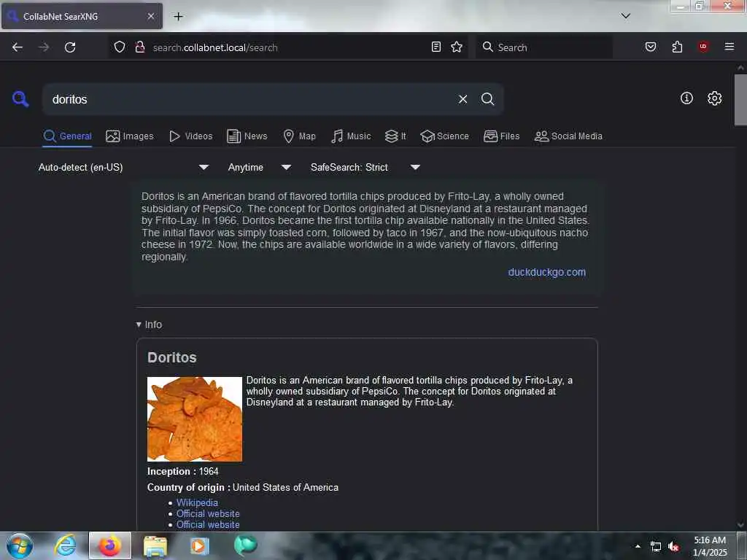Switch to the Music tab
The height and width of the screenshot is (560, 747).
tap(351, 136)
